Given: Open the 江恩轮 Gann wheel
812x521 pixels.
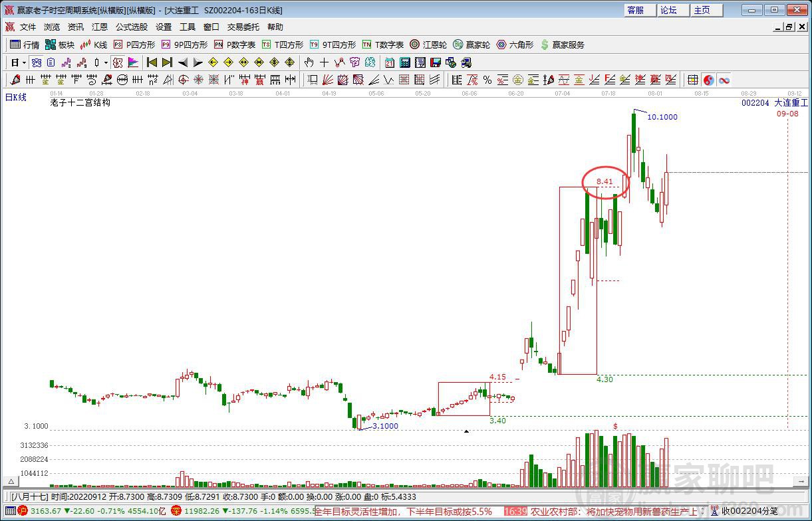Looking at the screenshot, I should point(428,45).
